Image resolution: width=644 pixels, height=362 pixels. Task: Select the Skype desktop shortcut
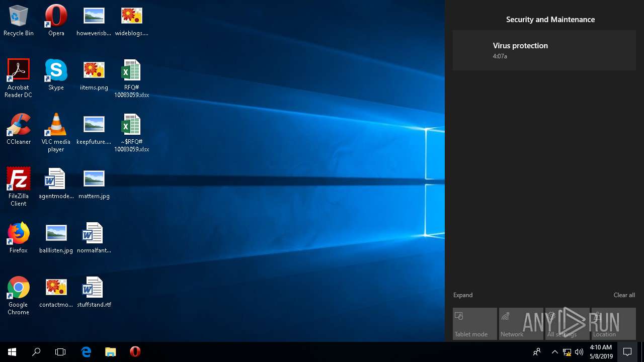pos(56,75)
